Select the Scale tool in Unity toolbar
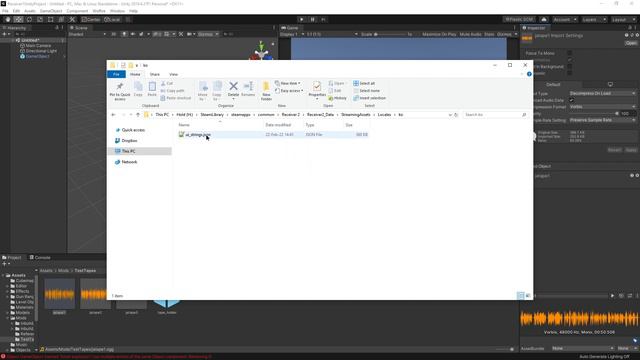 coord(40,20)
